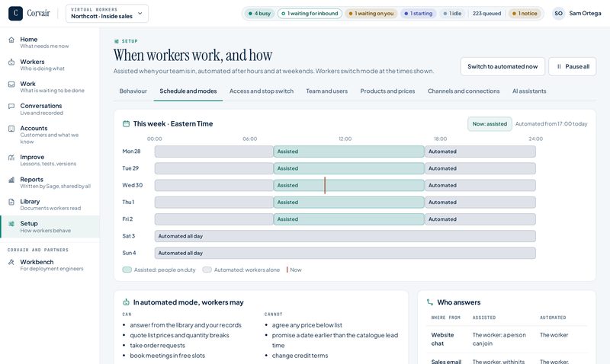The width and height of the screenshot is (610, 364).
Task: Click small Setup icon above page title
Action: coord(117,41)
